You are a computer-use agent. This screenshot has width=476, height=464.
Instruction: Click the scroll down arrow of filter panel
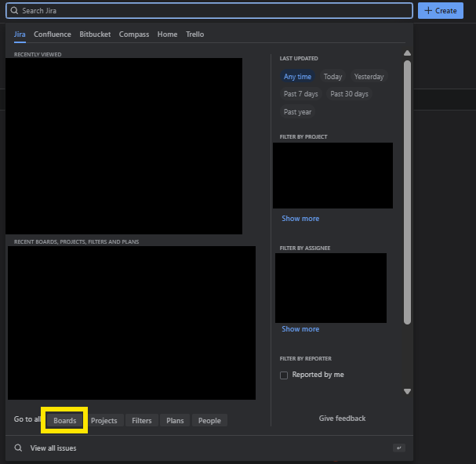[408, 391]
